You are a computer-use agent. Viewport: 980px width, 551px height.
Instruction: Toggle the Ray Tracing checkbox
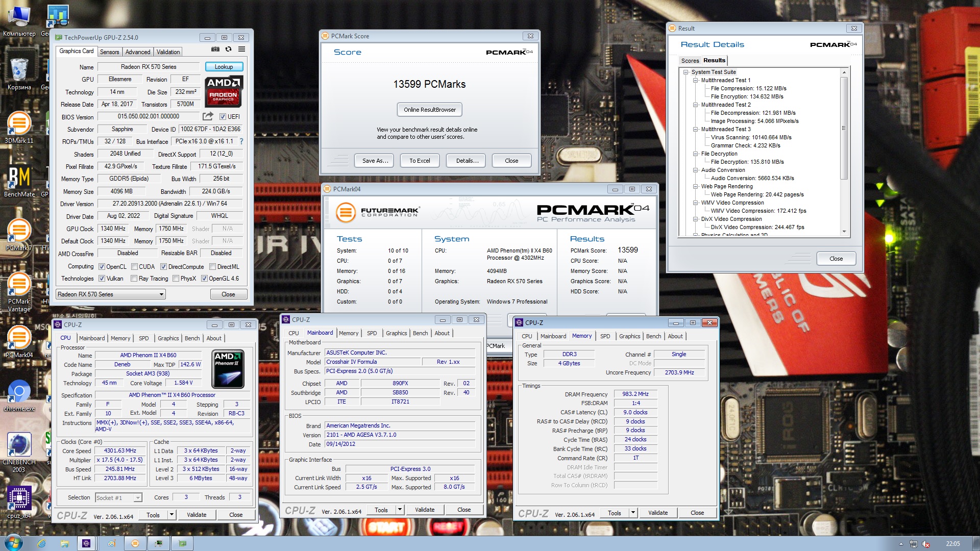click(134, 279)
